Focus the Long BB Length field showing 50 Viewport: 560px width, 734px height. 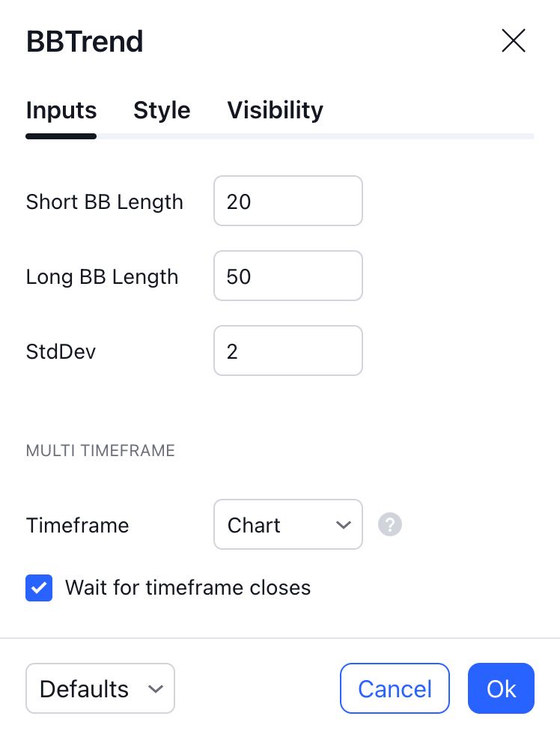[x=287, y=276]
